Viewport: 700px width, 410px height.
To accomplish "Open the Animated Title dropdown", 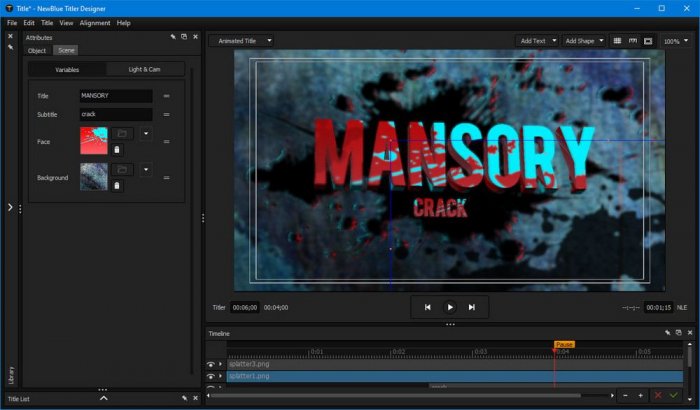I will 242,41.
